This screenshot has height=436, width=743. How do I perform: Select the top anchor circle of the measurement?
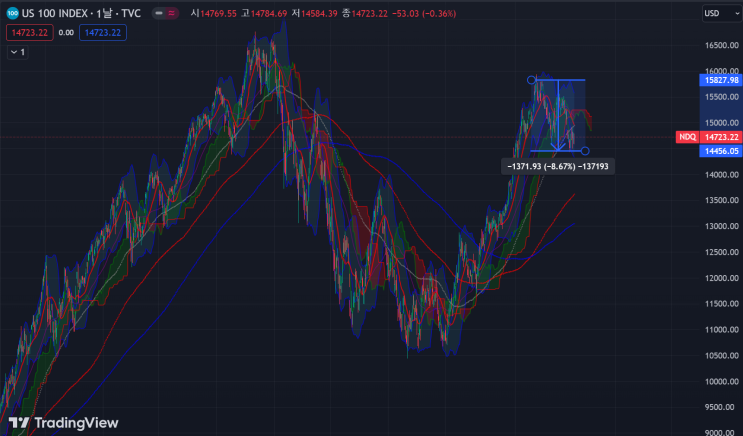click(x=531, y=80)
